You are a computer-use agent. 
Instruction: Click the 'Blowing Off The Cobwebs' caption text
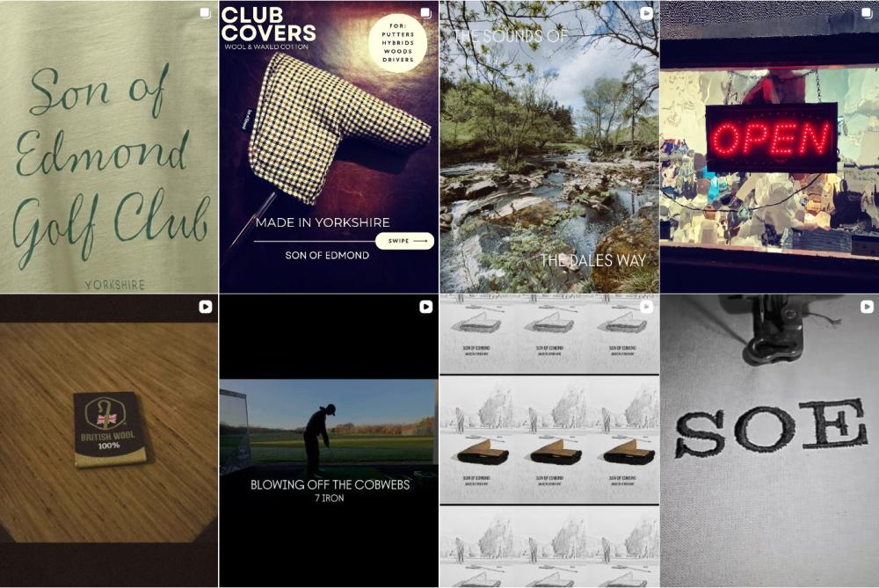[330, 484]
